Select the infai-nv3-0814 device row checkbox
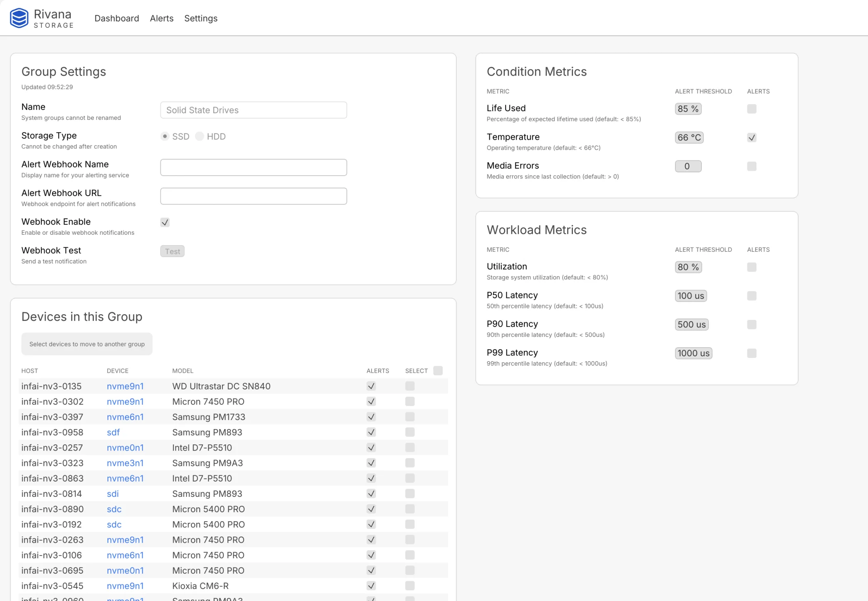Image resolution: width=868 pixels, height=601 pixels. 410,494
